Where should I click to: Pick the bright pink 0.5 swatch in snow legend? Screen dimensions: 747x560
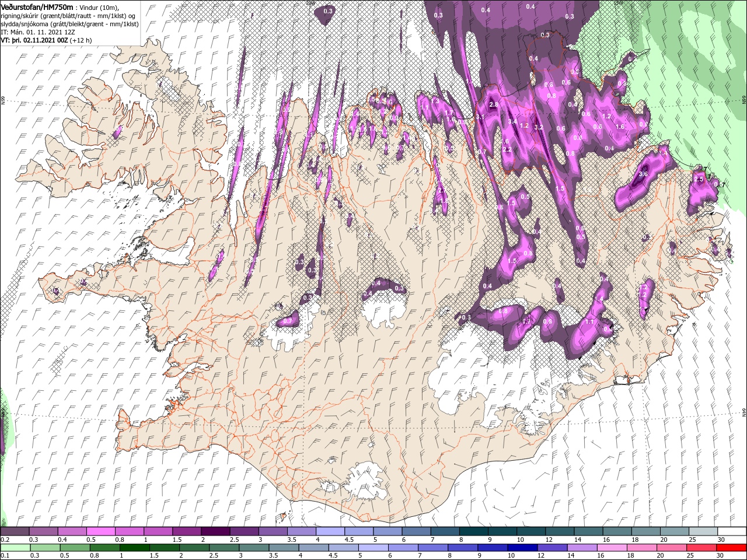pos(101,531)
